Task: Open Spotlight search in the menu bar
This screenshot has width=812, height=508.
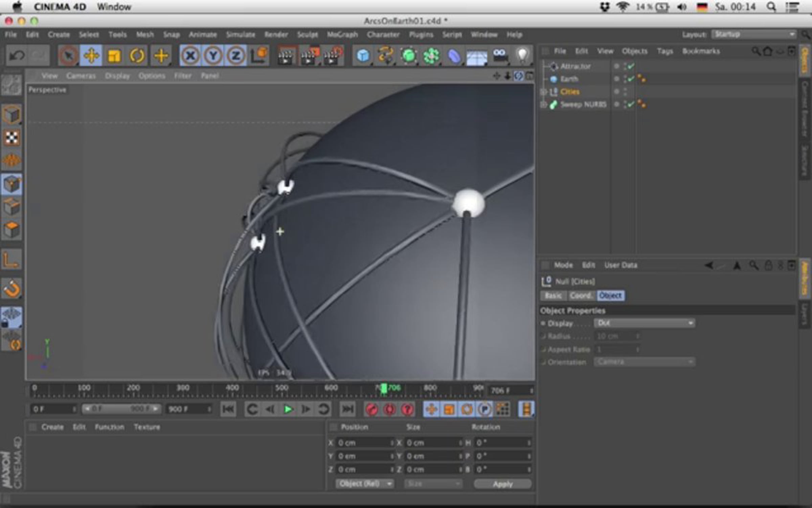Action: pyautogui.click(x=771, y=7)
